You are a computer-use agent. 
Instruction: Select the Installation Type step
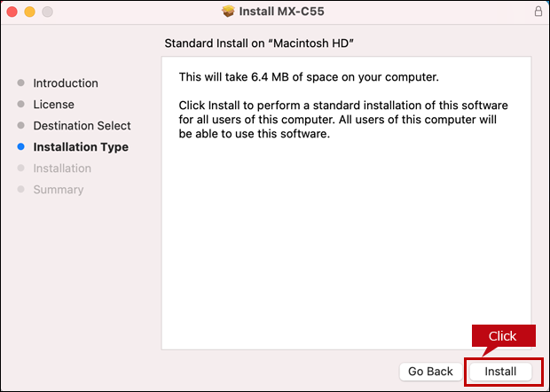(x=81, y=147)
